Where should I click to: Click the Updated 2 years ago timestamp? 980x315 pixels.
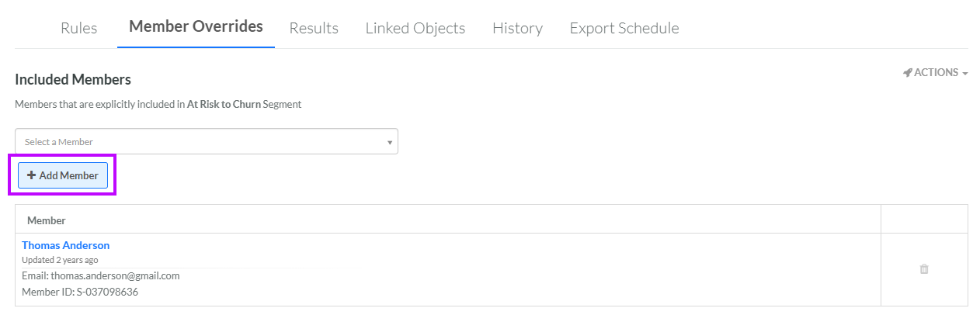60,260
